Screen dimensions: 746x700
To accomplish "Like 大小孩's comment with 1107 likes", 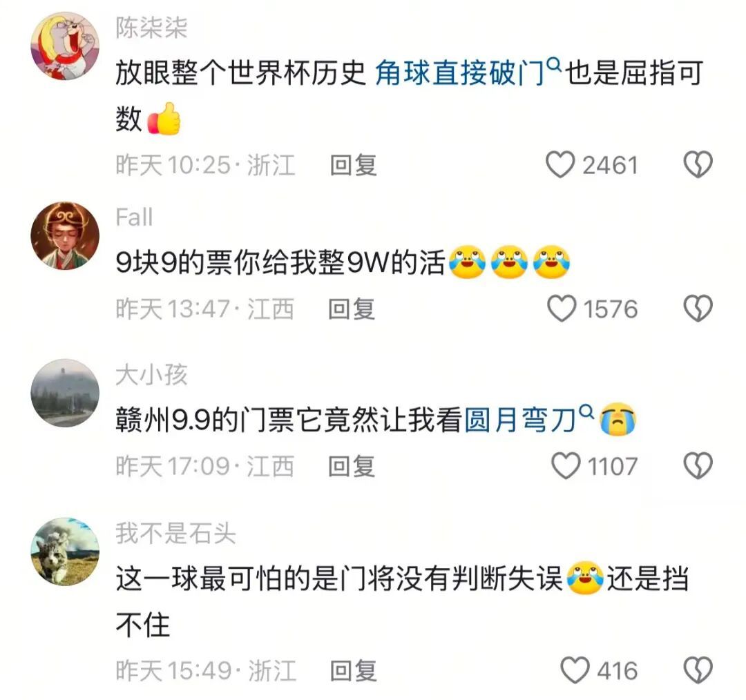I will 566,465.
